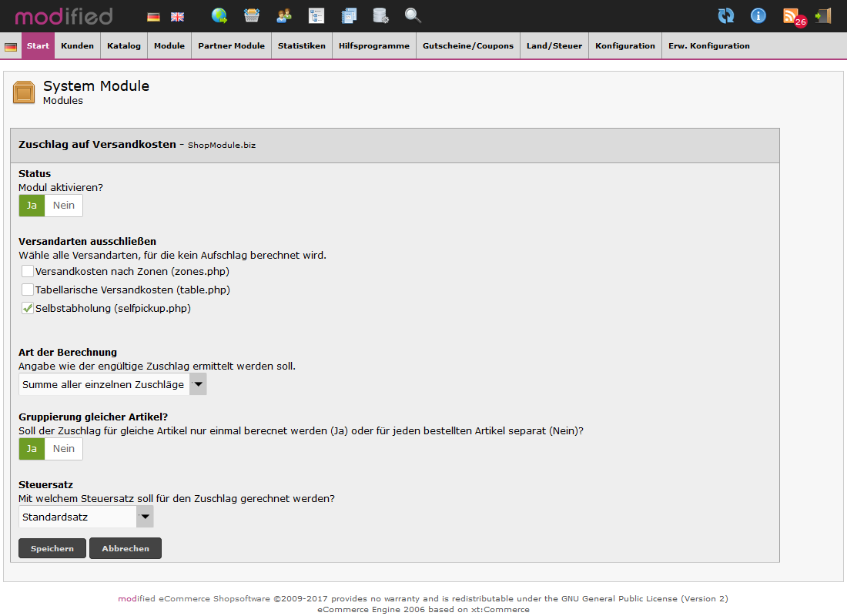Viewport: 847px width, 616px height.
Task: Click the magnifying glass search icon
Action: point(413,15)
